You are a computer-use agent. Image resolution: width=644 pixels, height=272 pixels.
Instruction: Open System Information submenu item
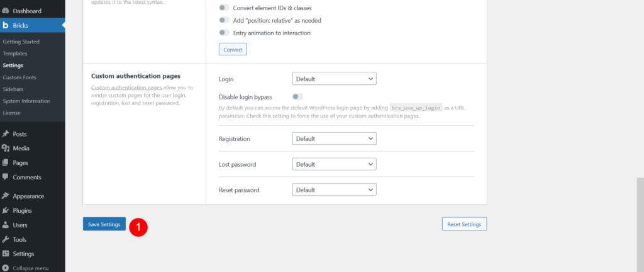(26, 101)
